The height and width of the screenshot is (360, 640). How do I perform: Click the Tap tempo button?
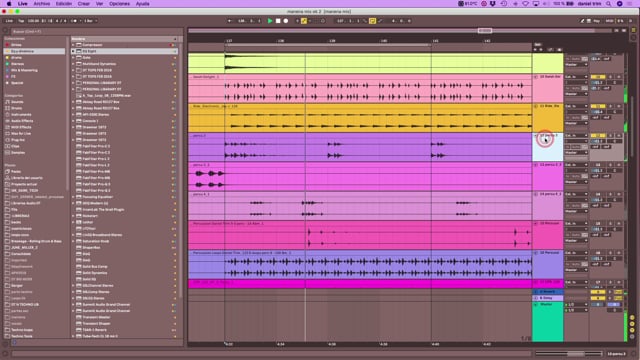21,21
